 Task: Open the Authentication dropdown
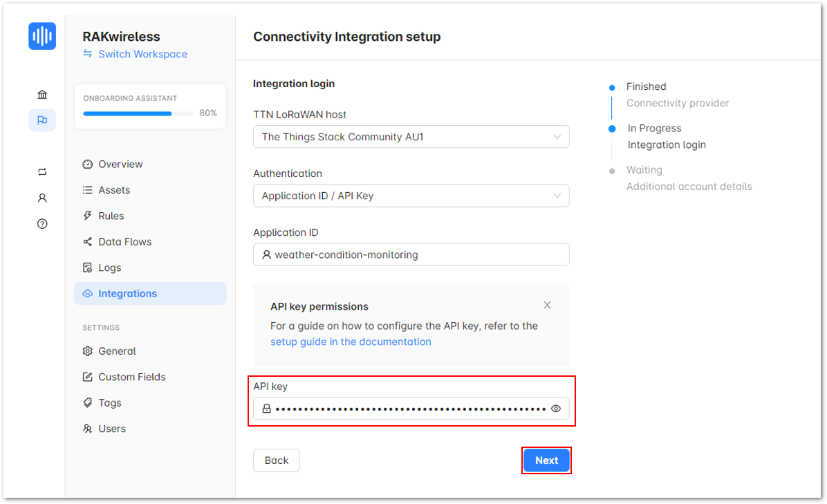pos(411,196)
